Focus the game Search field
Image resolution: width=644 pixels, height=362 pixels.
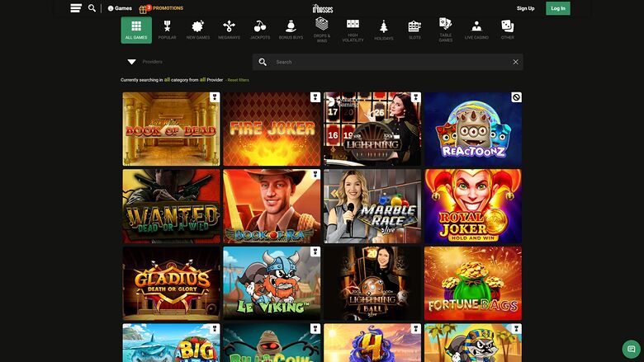point(388,62)
